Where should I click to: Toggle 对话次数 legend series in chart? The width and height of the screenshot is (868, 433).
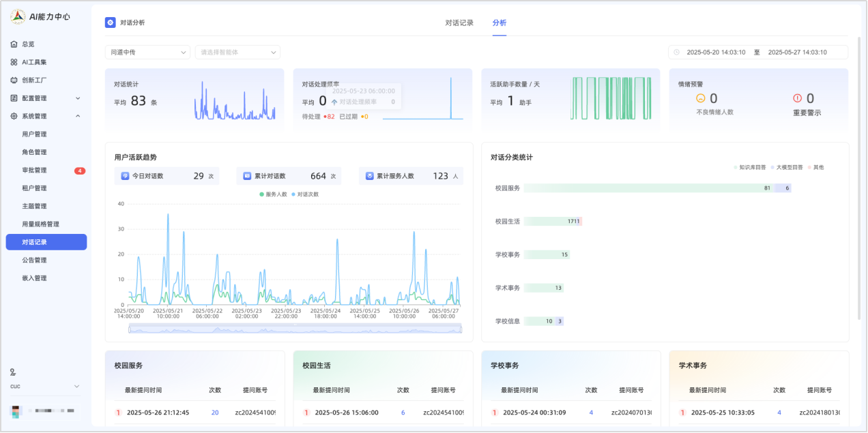coord(305,194)
